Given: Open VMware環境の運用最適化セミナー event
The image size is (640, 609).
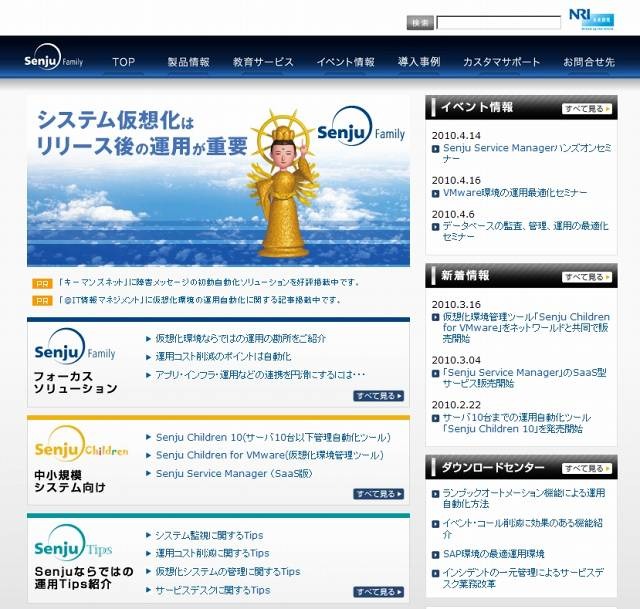Looking at the screenshot, I should pos(515,193).
